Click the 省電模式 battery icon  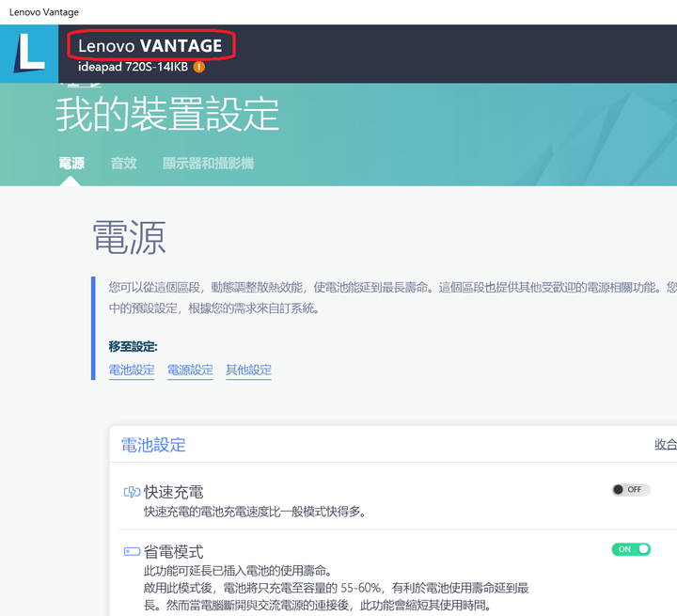(133, 551)
